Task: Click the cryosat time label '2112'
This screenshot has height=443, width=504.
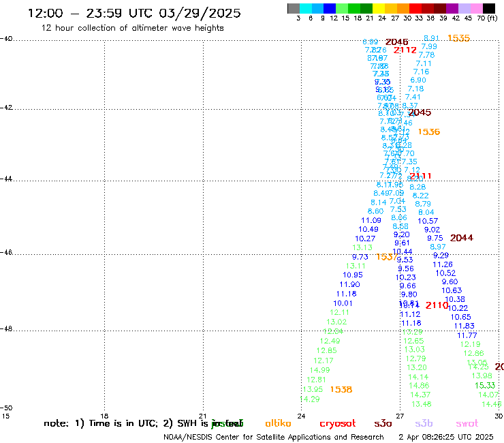Action: [x=405, y=50]
